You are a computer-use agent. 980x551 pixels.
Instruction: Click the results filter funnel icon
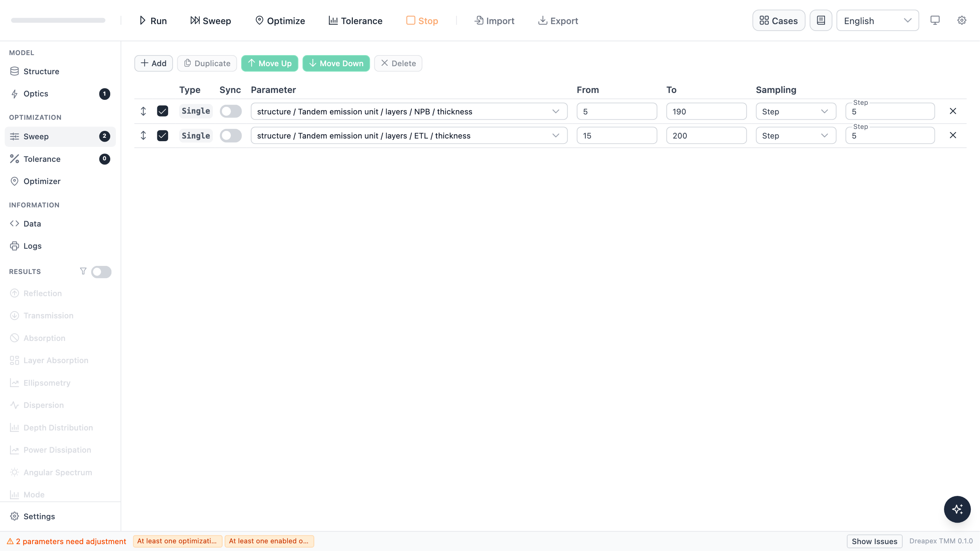pos(83,271)
